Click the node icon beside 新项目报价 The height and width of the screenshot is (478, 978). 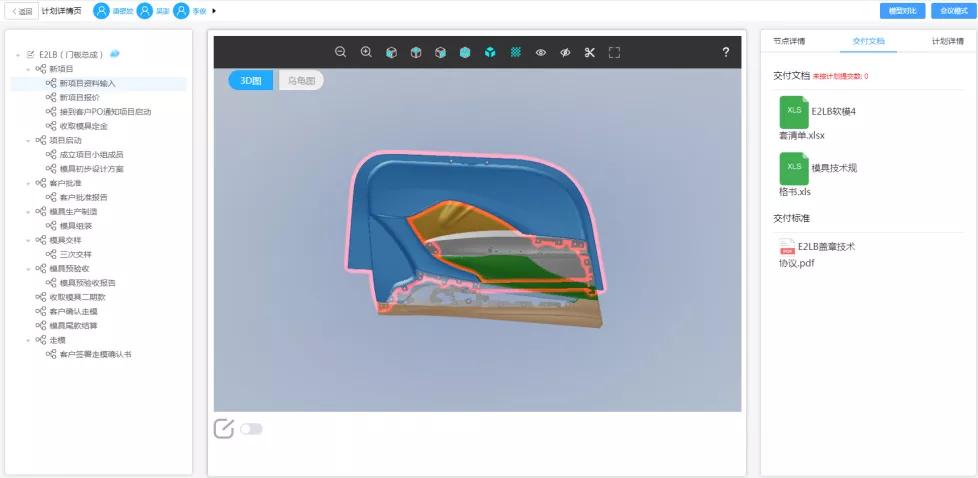pos(51,97)
